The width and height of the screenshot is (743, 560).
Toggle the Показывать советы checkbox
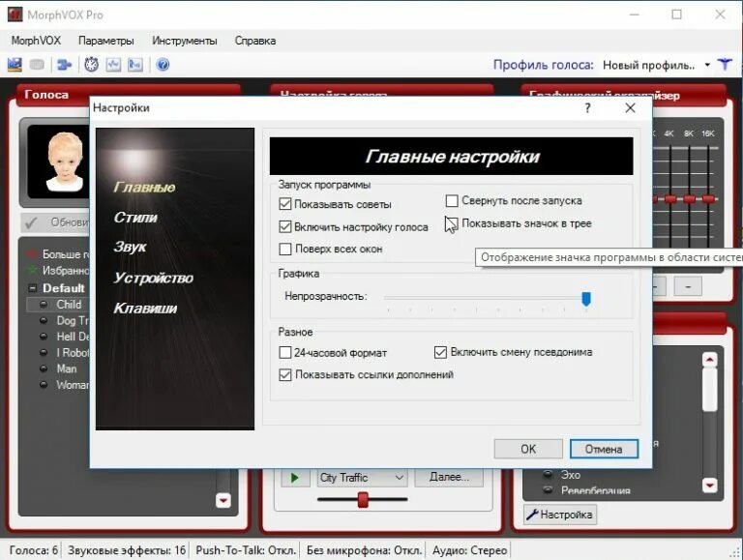284,204
